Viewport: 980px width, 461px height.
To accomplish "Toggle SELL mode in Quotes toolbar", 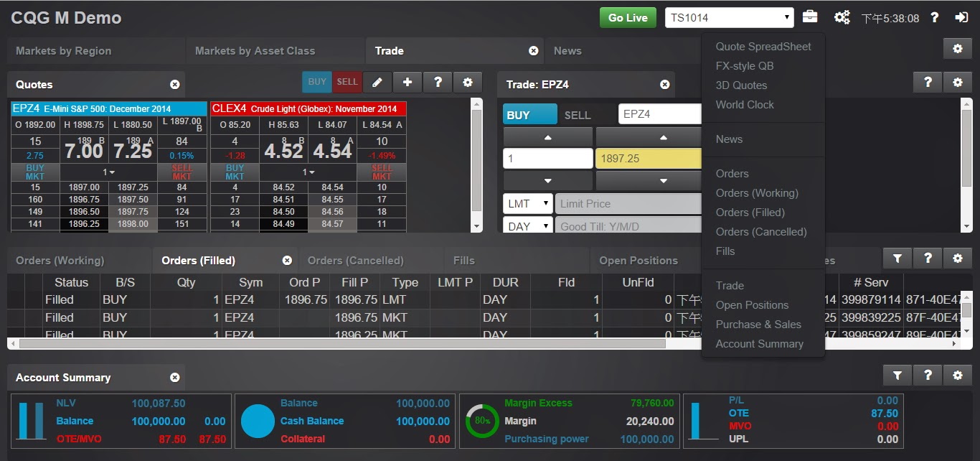I will (x=347, y=83).
